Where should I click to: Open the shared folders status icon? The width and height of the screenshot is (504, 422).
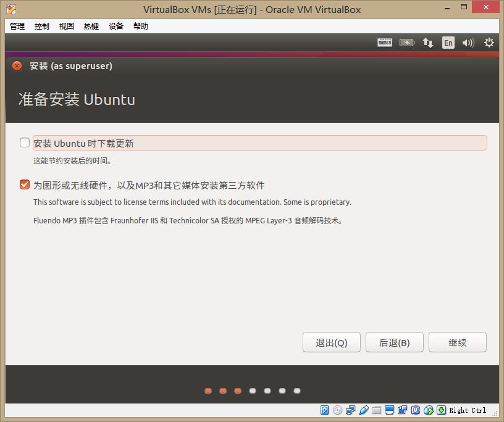click(376, 410)
